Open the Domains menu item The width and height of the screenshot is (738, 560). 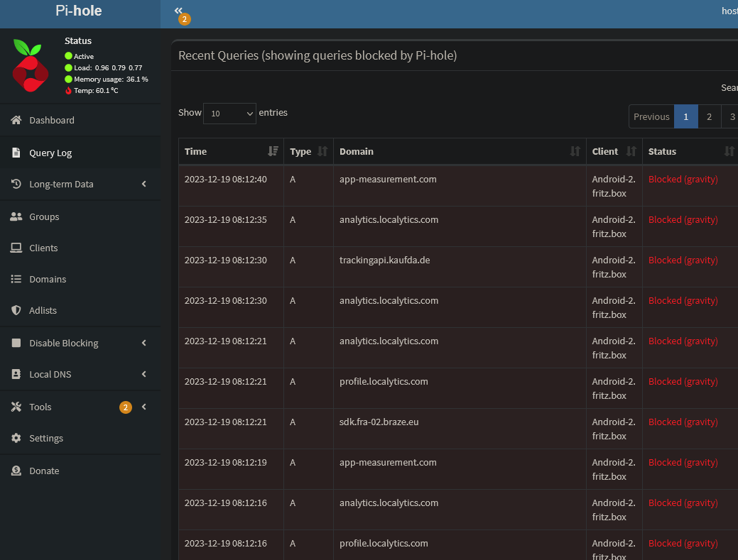point(80,279)
